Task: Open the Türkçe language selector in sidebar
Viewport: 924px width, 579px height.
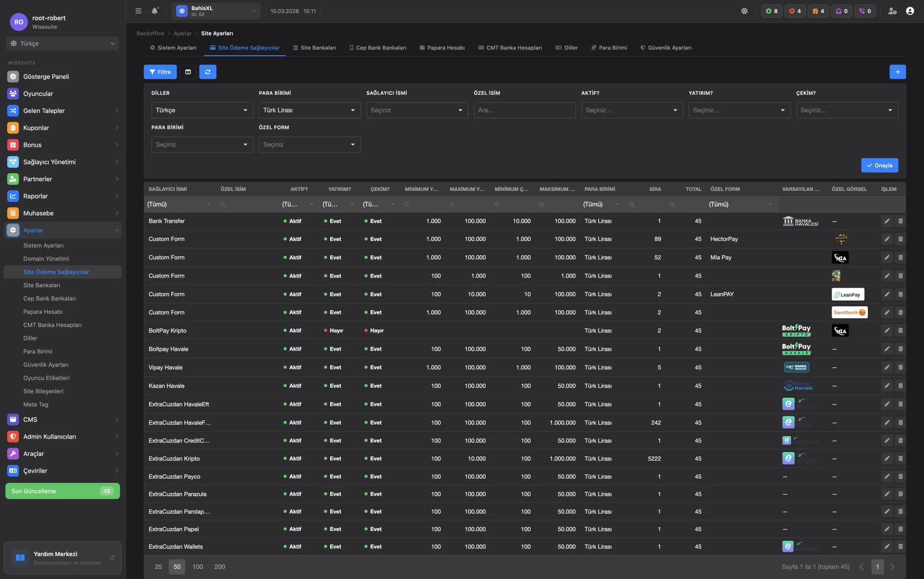Action: pyautogui.click(x=63, y=44)
